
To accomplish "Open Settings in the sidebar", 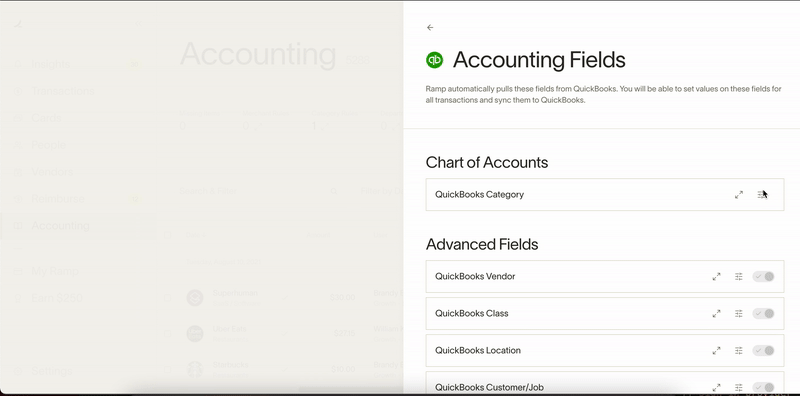I will click(52, 371).
